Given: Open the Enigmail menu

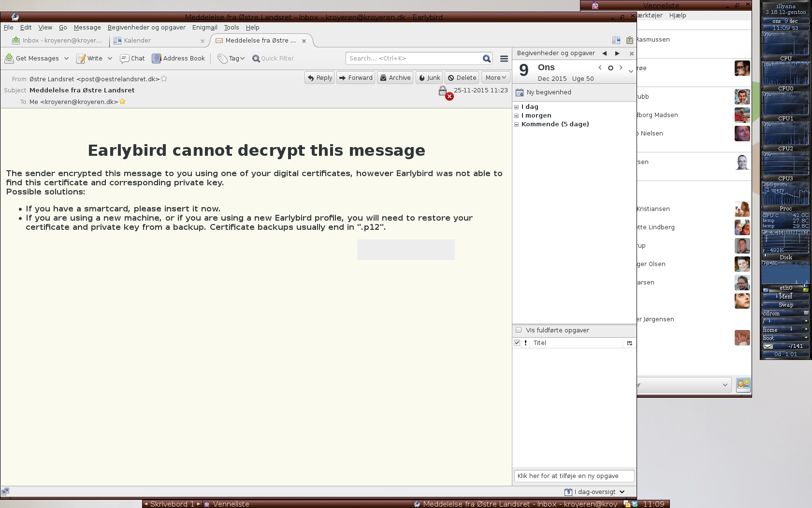Looking at the screenshot, I should pos(204,28).
